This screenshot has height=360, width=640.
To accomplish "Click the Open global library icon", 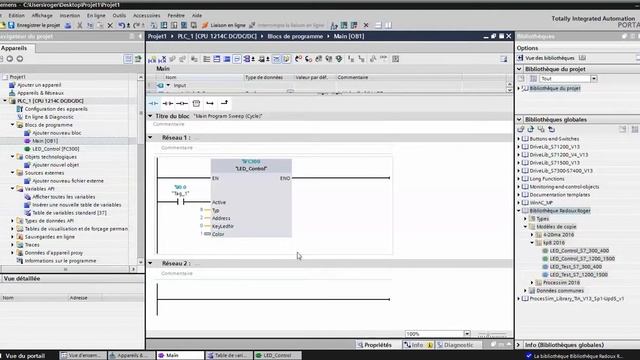I will point(531,129).
